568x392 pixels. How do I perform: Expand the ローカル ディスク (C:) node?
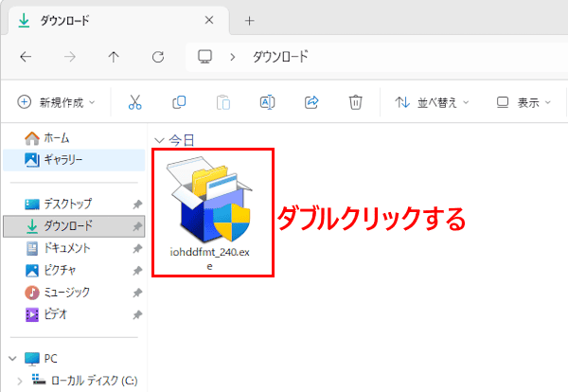(20, 381)
